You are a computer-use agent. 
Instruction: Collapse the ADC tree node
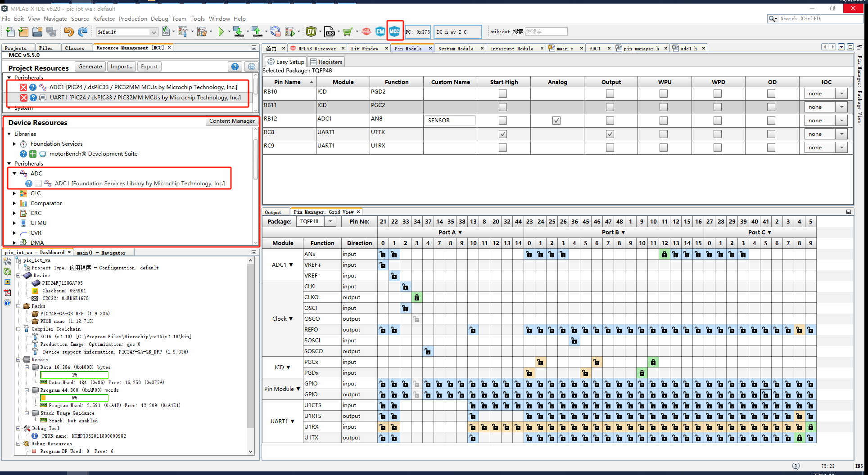point(14,174)
